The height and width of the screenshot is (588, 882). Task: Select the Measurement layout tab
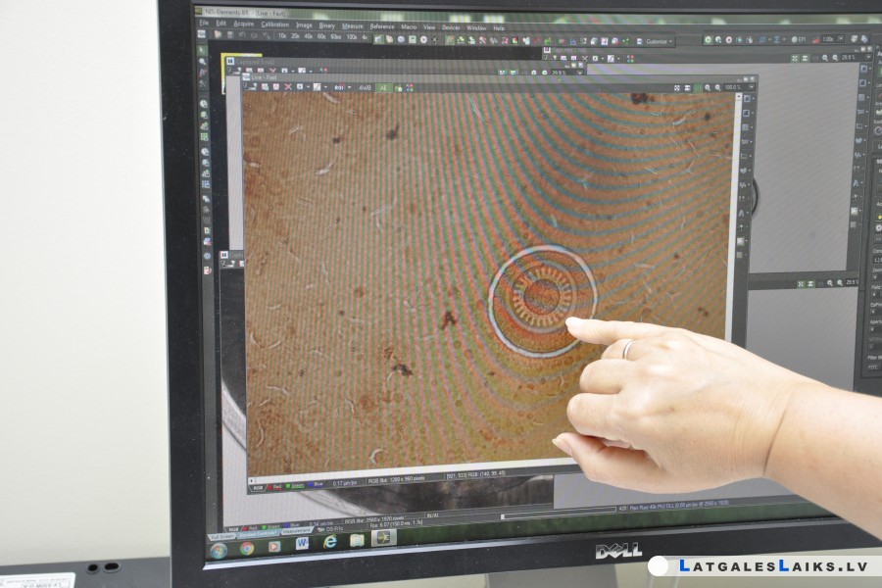[296, 531]
